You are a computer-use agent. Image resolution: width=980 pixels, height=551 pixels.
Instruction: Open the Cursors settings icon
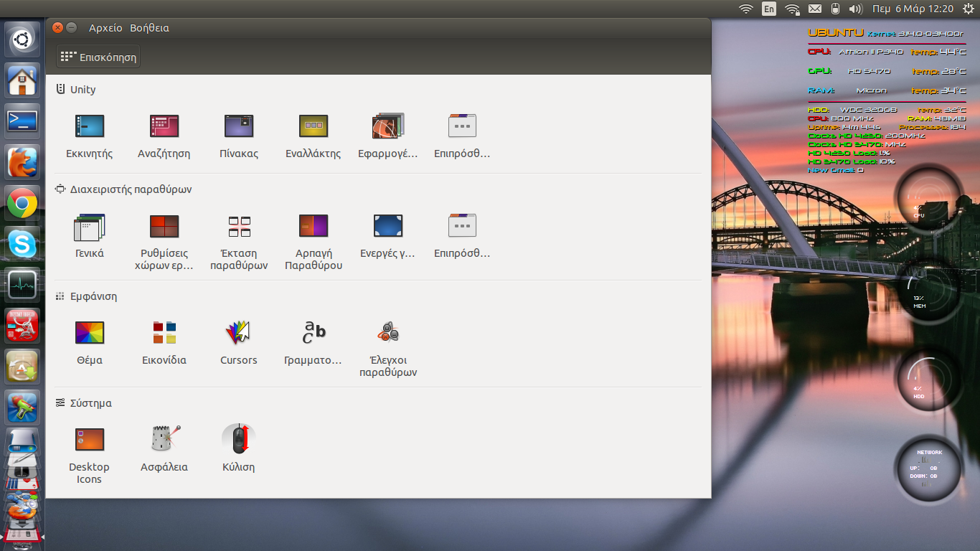(239, 333)
